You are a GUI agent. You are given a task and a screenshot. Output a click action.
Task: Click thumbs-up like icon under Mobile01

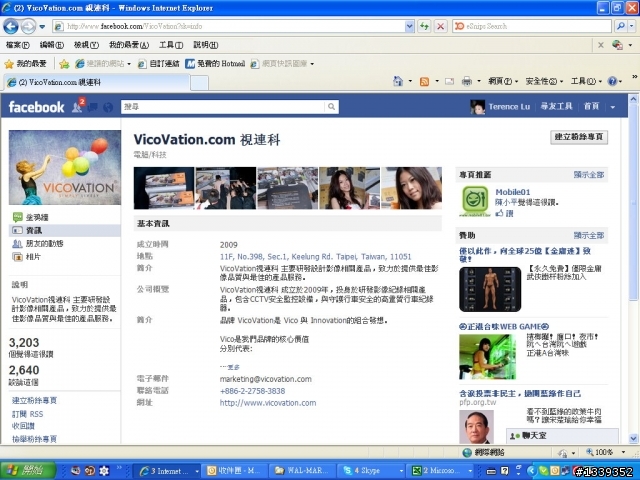tap(500, 213)
